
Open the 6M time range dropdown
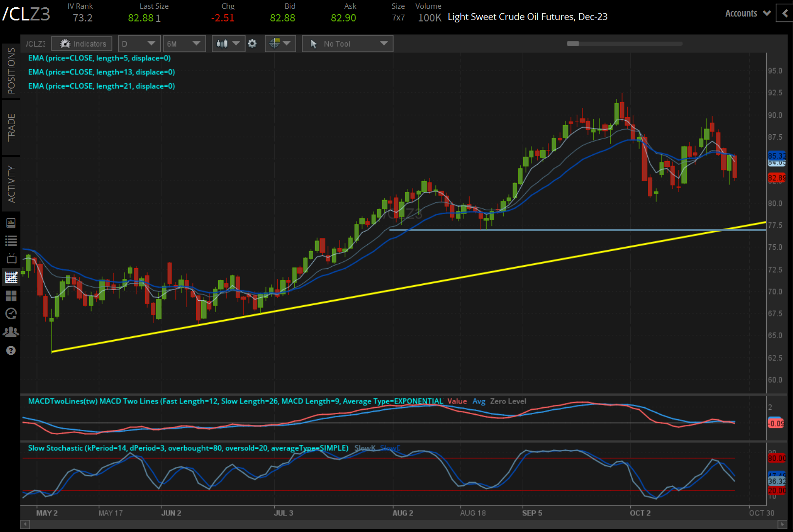point(184,44)
